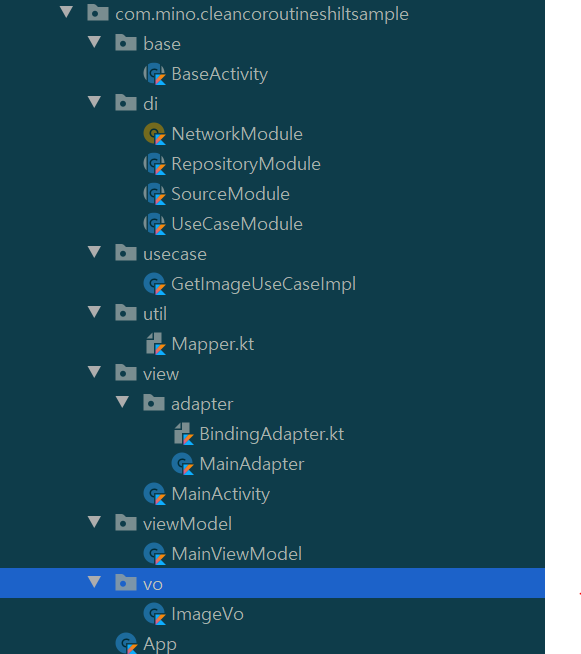
Task: Select the usecase package label
Action: click(x=175, y=254)
